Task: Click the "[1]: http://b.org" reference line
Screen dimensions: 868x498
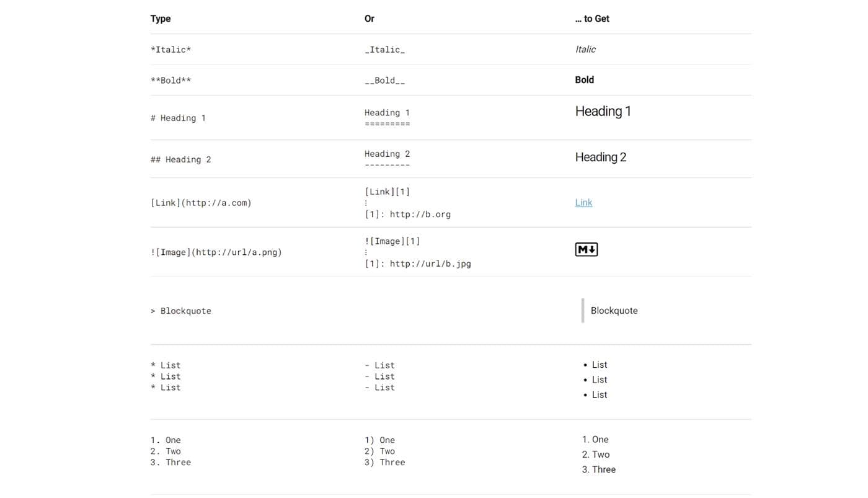Action: (407, 215)
